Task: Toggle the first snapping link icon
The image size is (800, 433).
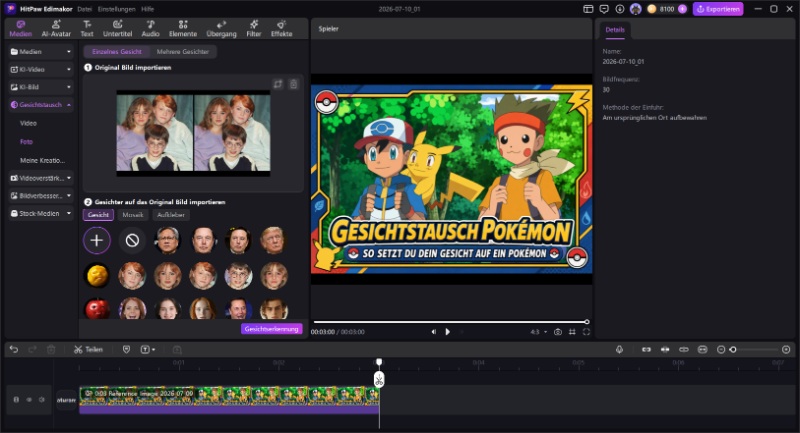Action: pyautogui.click(x=646, y=349)
